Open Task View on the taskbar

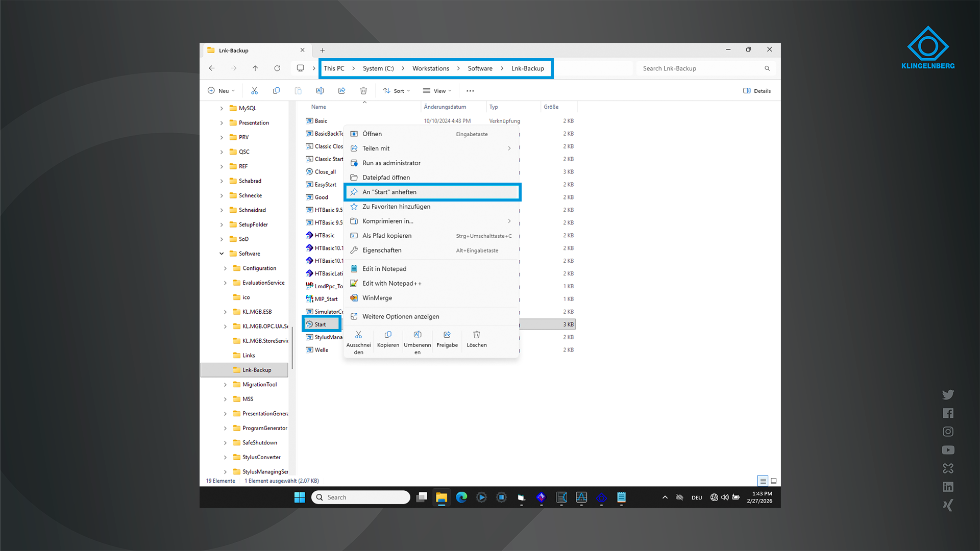pyautogui.click(x=422, y=497)
